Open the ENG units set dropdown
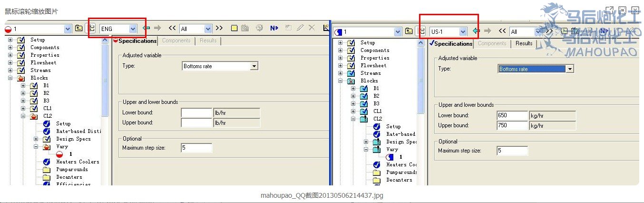The height and width of the screenshot is (203, 644). [x=133, y=29]
